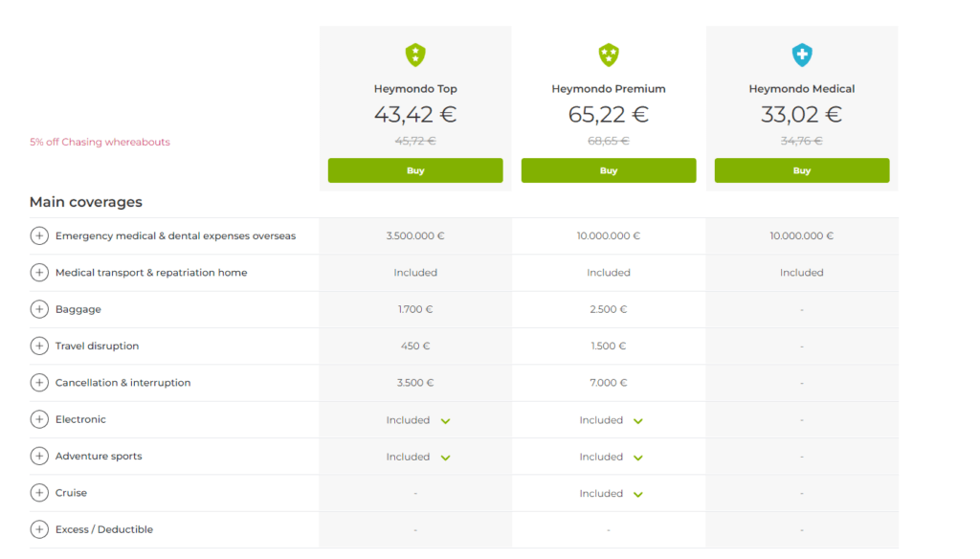Click the 2.500 € baggage value
This screenshot has width=980, height=559.
pos(608,309)
